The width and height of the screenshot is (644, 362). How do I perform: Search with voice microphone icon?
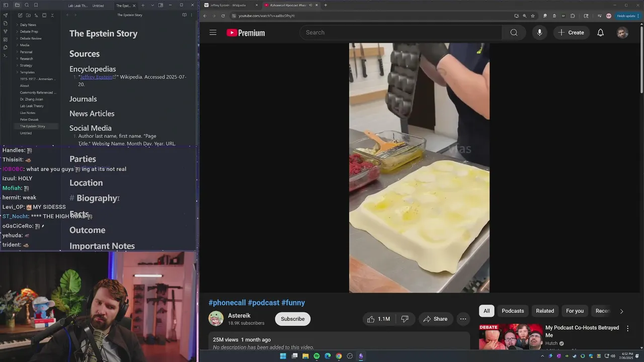[x=539, y=33]
